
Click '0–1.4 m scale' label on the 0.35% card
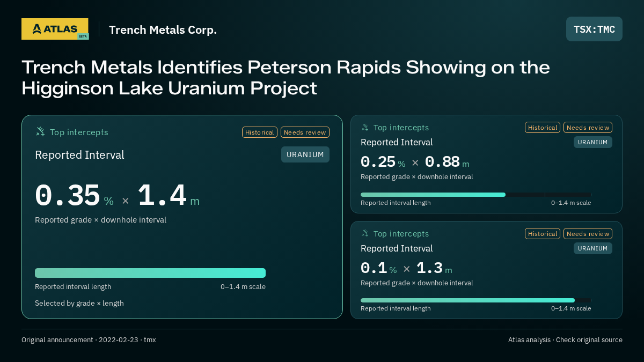point(243,287)
